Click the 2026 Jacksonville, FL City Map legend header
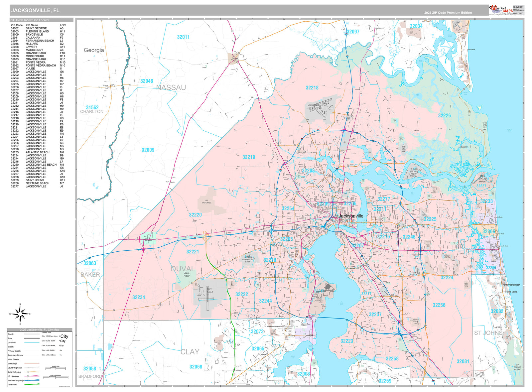 [39, 330]
